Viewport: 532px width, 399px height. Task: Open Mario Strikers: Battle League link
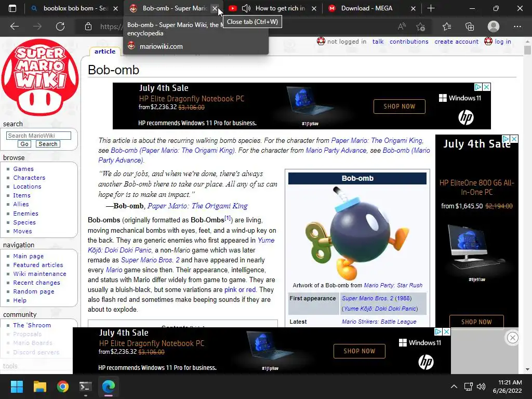[x=379, y=322]
